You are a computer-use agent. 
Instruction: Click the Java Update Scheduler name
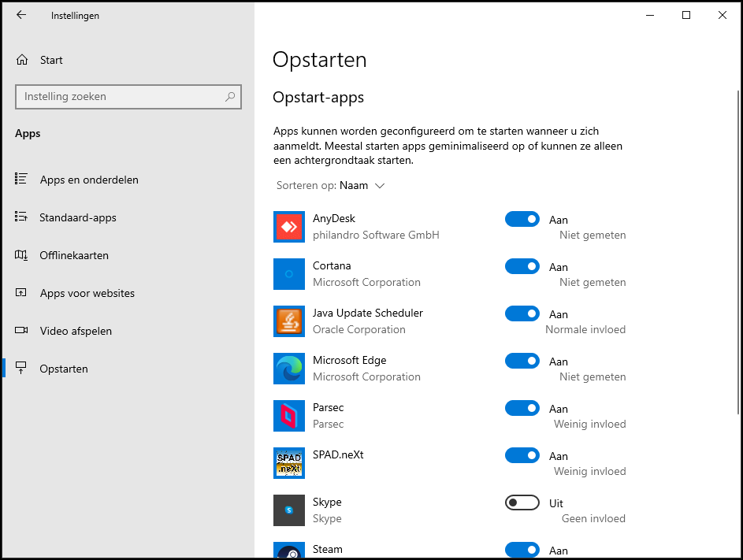click(x=368, y=313)
